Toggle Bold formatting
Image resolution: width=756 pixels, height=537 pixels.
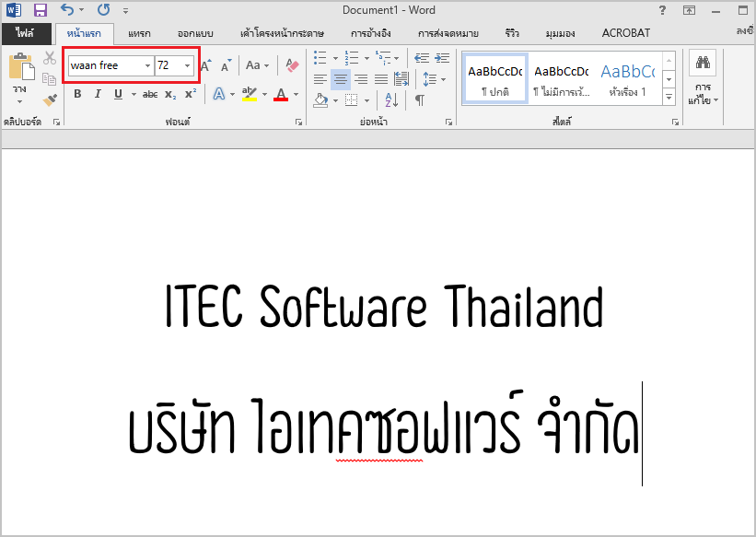tap(77, 94)
